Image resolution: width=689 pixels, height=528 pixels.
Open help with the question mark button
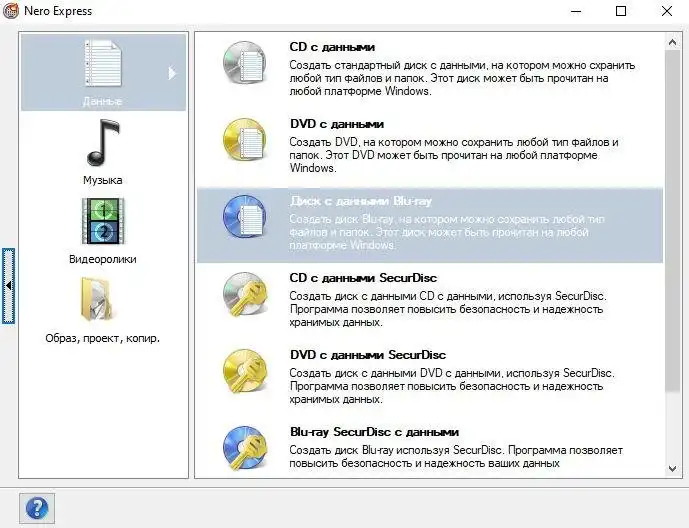pyautogui.click(x=37, y=508)
